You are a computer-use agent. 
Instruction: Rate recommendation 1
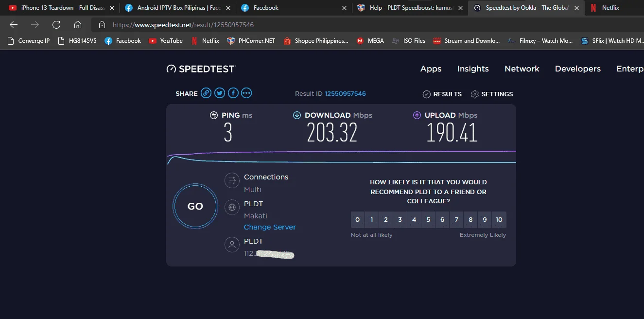click(x=371, y=220)
